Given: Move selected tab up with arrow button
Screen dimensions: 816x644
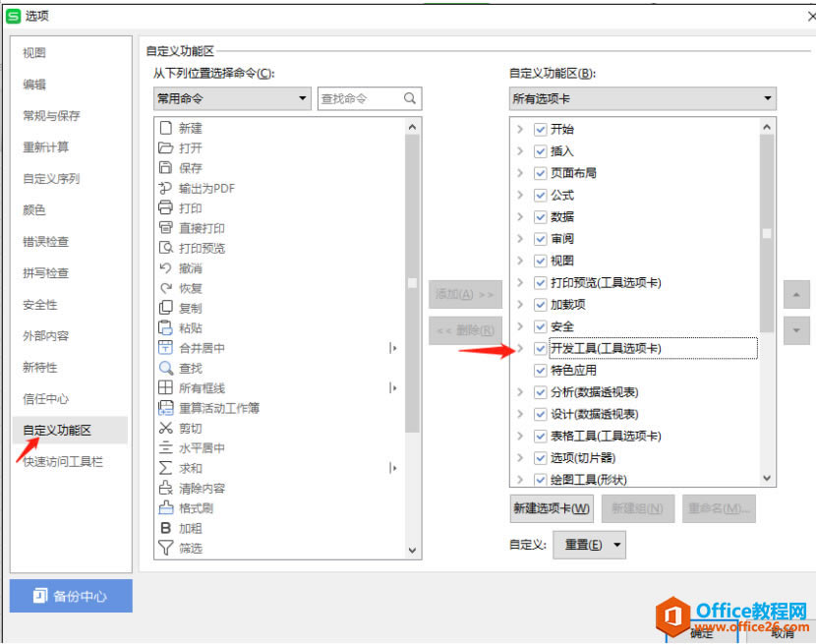Looking at the screenshot, I should (796, 294).
